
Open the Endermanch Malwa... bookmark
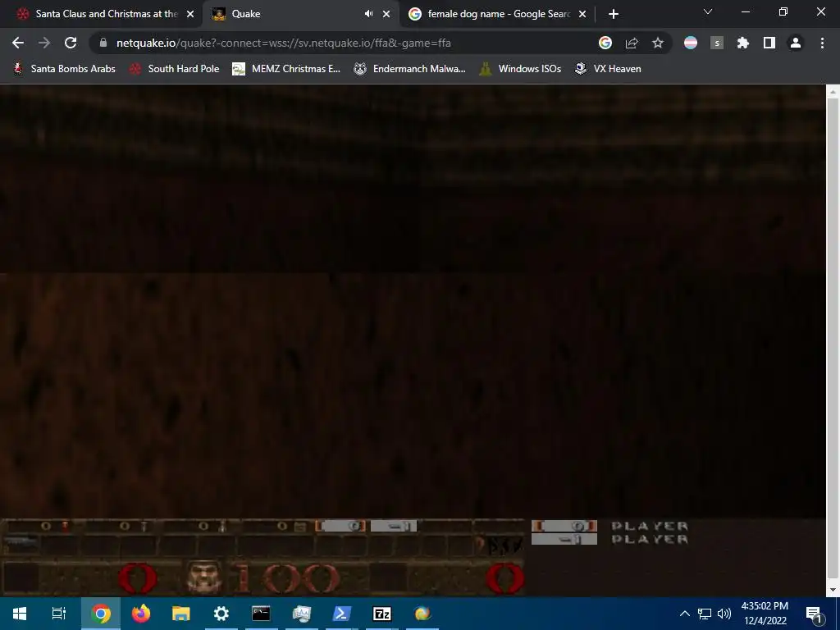[x=409, y=69]
